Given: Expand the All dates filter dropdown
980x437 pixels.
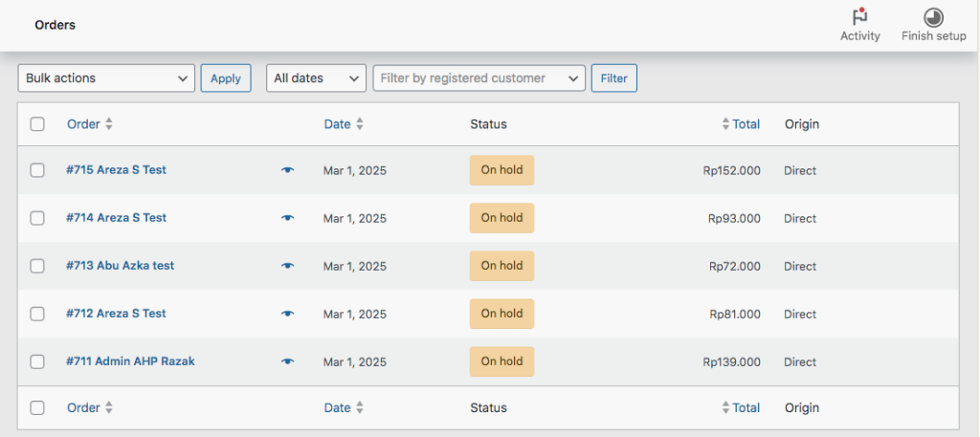Looking at the screenshot, I should 316,78.
